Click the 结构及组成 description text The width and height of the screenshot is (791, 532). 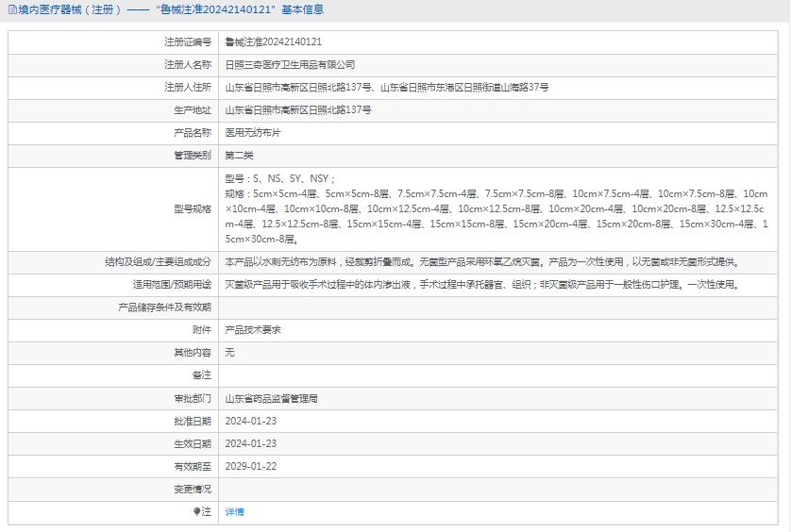point(481,262)
